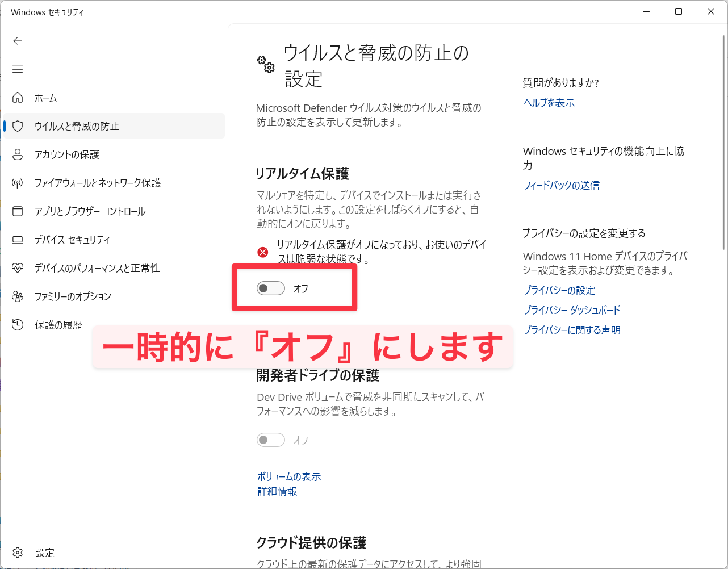Select デバイス セキュリティ in sidebar
The image size is (728, 569).
point(114,240)
